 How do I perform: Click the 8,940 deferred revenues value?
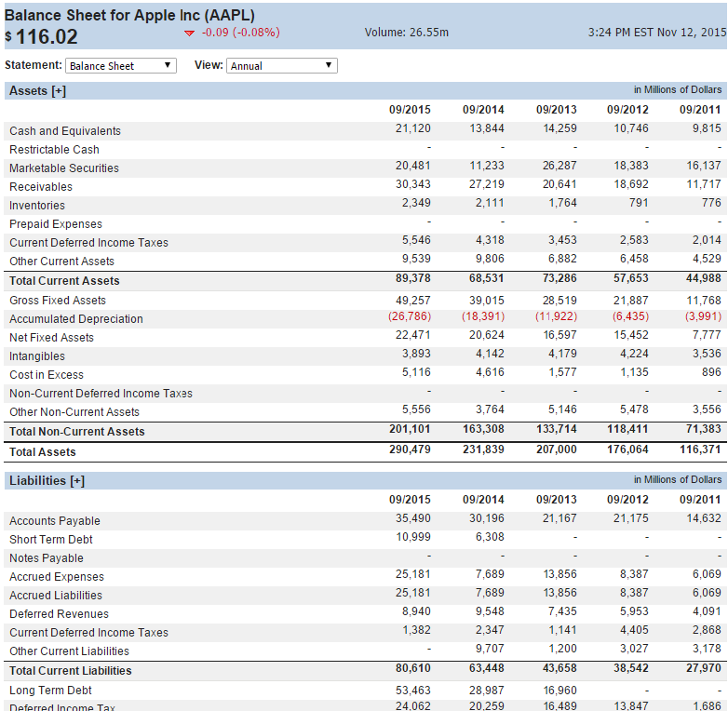tap(416, 610)
